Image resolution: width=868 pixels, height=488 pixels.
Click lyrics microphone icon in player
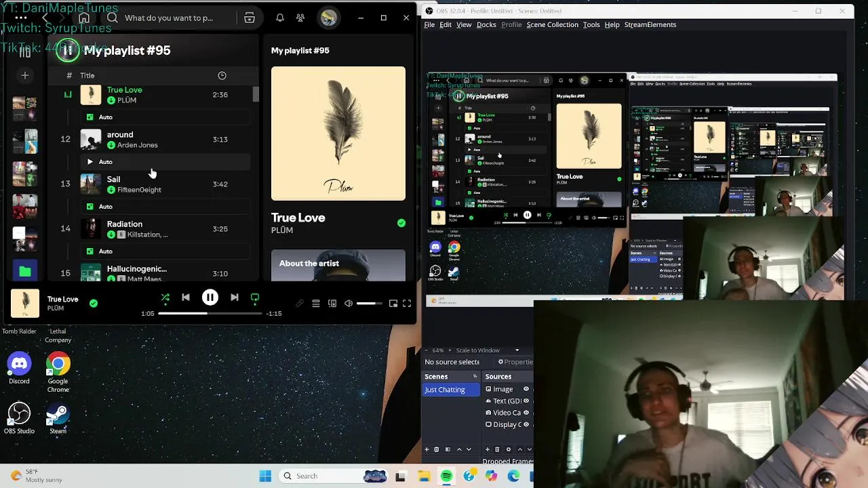[x=300, y=304]
